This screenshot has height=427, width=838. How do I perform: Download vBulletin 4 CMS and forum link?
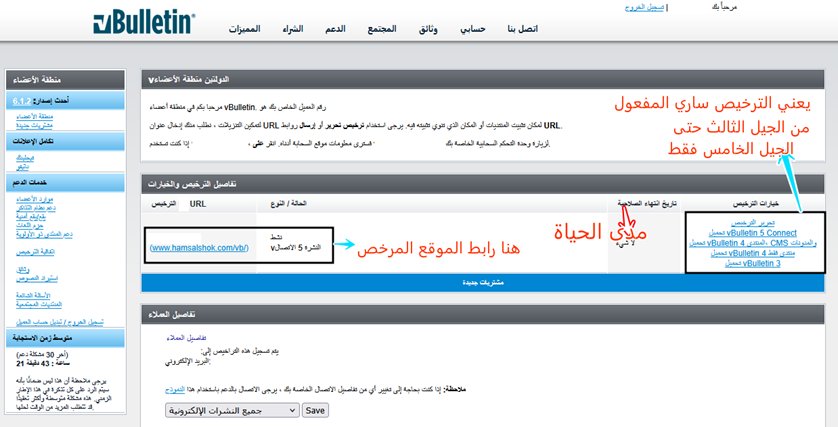point(752,243)
